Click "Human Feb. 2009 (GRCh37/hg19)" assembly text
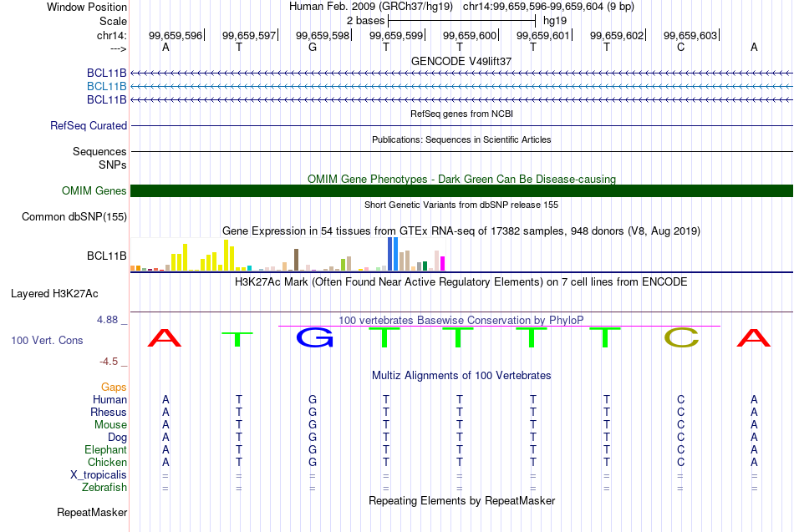This screenshot has width=794, height=532. (370, 7)
